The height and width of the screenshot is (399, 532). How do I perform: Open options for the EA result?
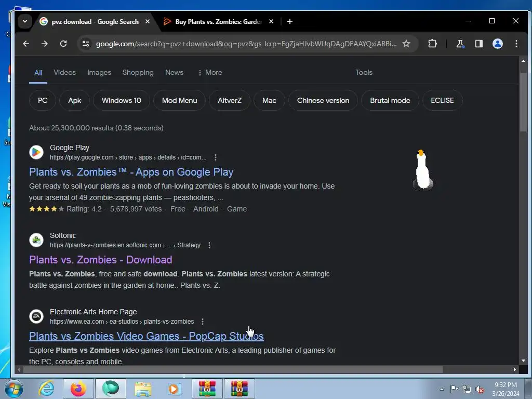pyautogui.click(x=203, y=322)
